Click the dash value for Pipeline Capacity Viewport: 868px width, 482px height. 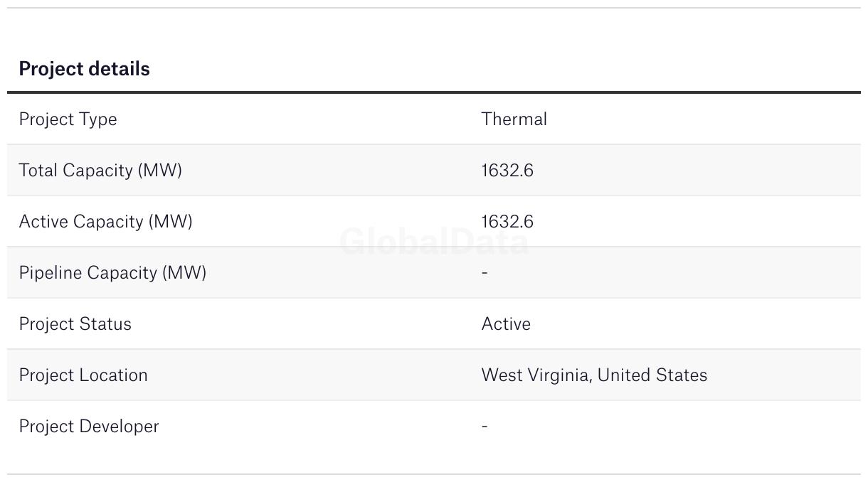pyautogui.click(x=485, y=273)
